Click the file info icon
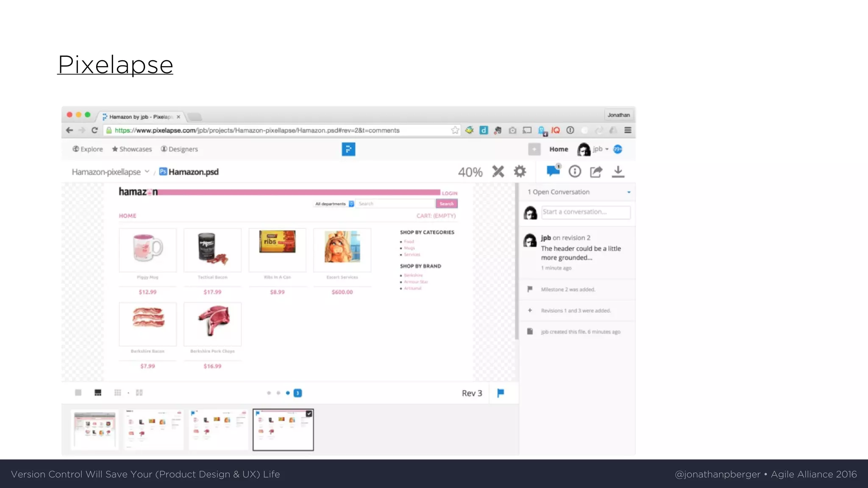The image size is (868, 488). tap(575, 172)
